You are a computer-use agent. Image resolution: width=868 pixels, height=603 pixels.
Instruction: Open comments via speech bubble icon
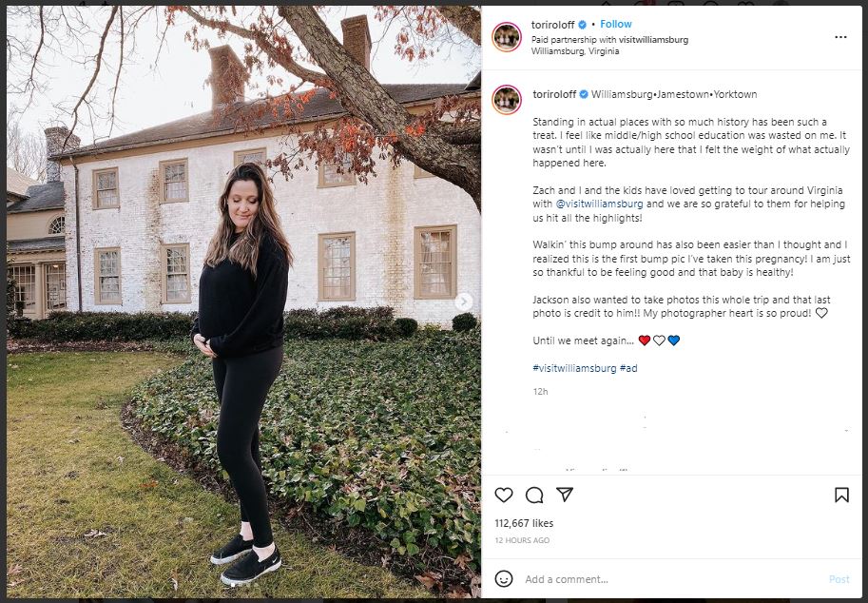click(x=534, y=495)
